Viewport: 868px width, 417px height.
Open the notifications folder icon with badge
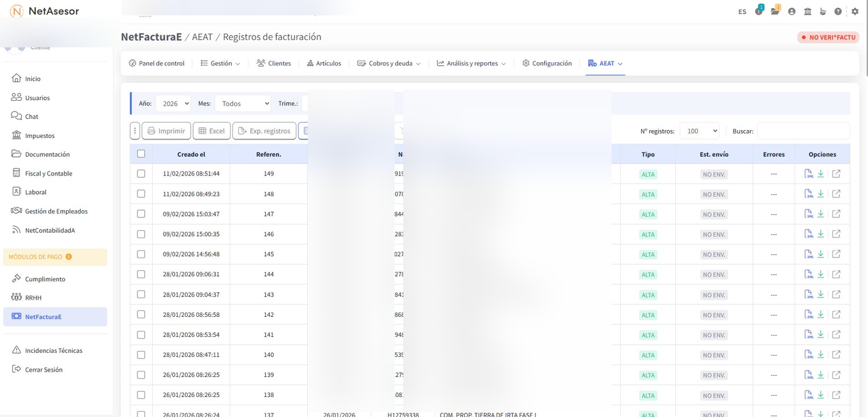[775, 11]
